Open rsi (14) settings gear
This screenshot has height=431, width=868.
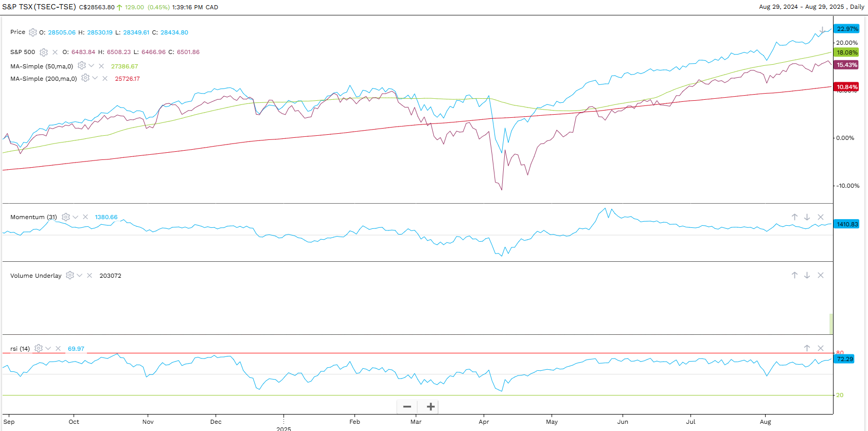click(x=39, y=348)
